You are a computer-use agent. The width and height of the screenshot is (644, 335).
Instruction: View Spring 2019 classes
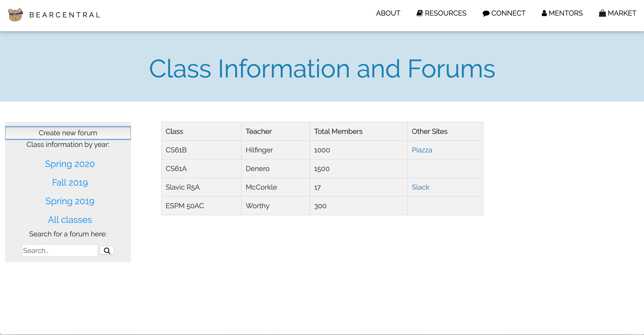[x=70, y=201]
